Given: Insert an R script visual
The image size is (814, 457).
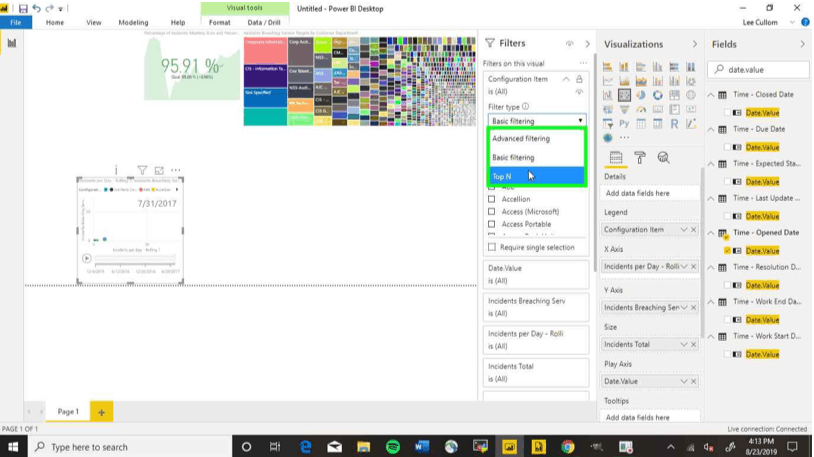Looking at the screenshot, I should 674,124.
